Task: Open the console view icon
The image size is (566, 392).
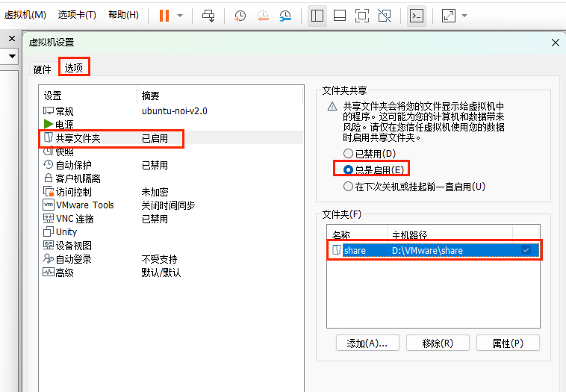Action: tap(417, 16)
